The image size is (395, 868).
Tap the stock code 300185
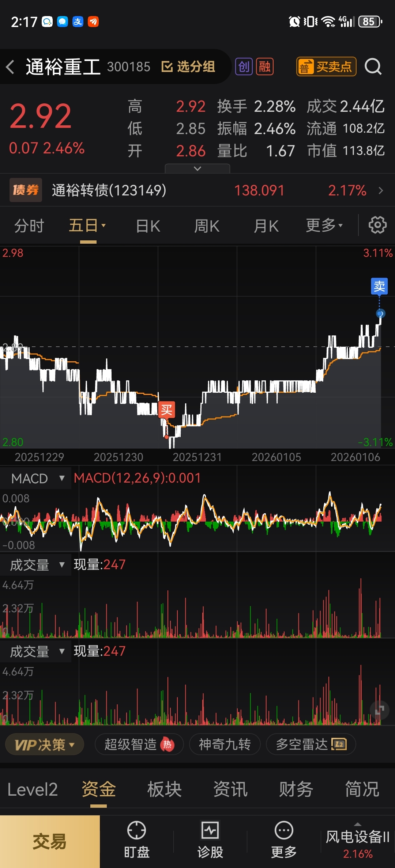[x=129, y=67]
